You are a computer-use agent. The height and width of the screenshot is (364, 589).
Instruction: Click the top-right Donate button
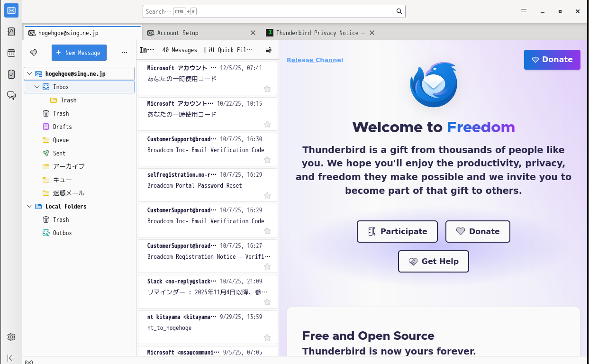(x=552, y=60)
